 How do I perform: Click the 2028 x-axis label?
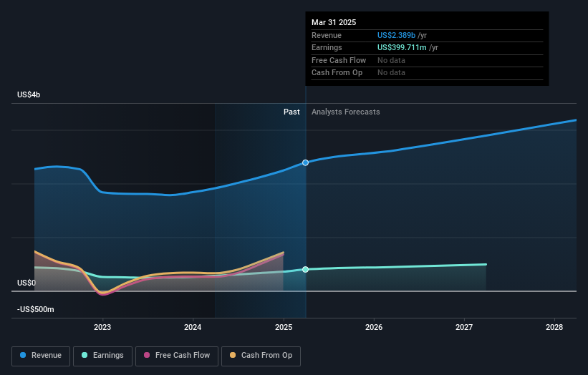[554, 327]
